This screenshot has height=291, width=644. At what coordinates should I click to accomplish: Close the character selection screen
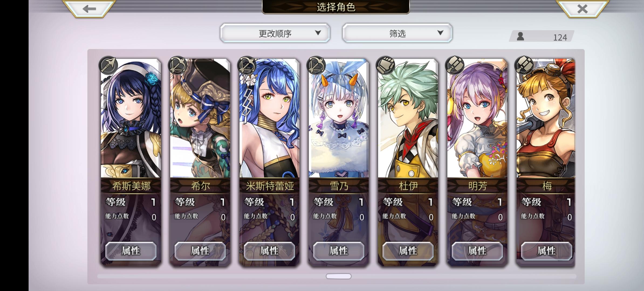582,9
